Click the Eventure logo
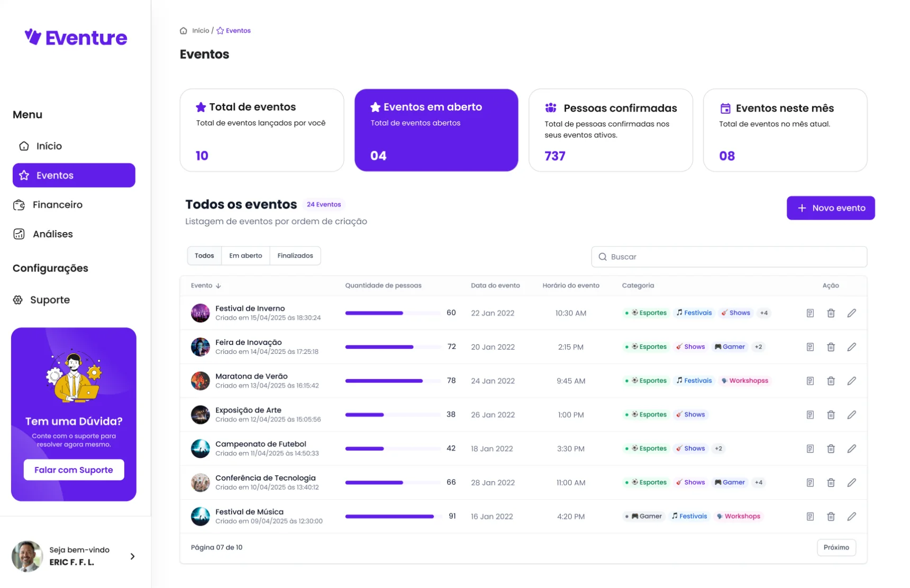Screen dimensions: 910x588 [76, 38]
